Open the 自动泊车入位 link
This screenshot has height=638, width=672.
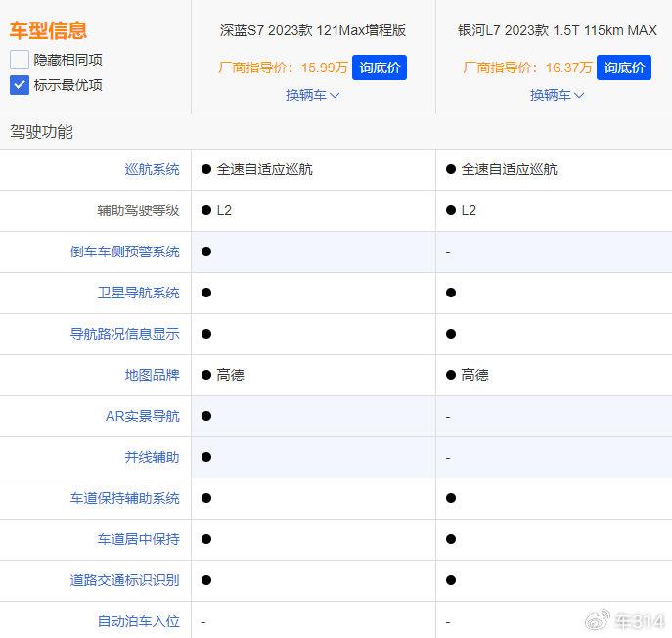point(139,621)
